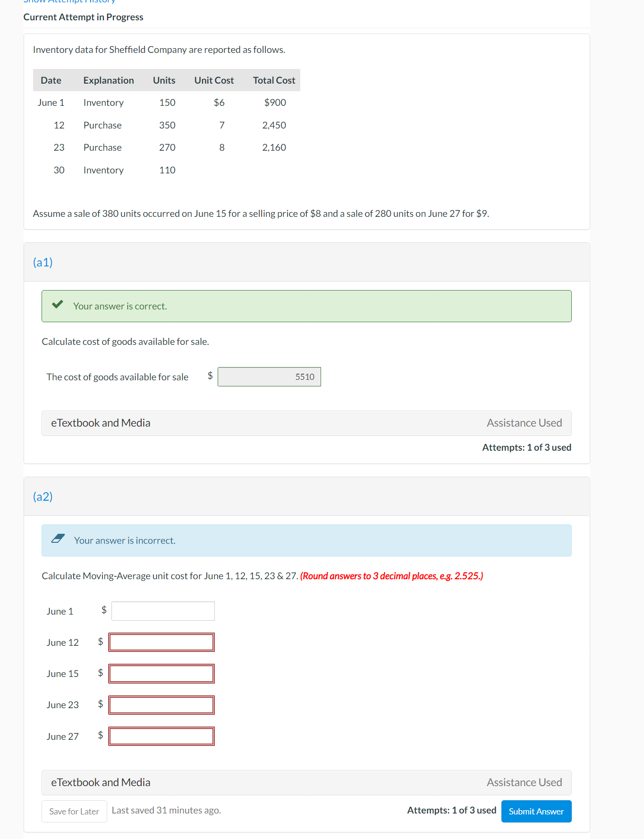Click 'Assistance Used' label in part (a2)

(x=524, y=782)
